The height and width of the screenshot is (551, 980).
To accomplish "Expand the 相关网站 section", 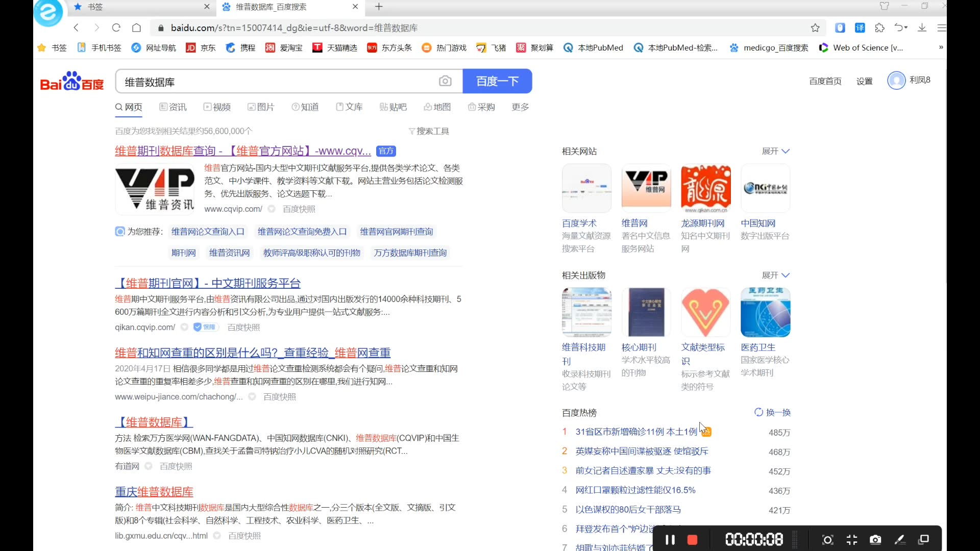I will coord(775,152).
